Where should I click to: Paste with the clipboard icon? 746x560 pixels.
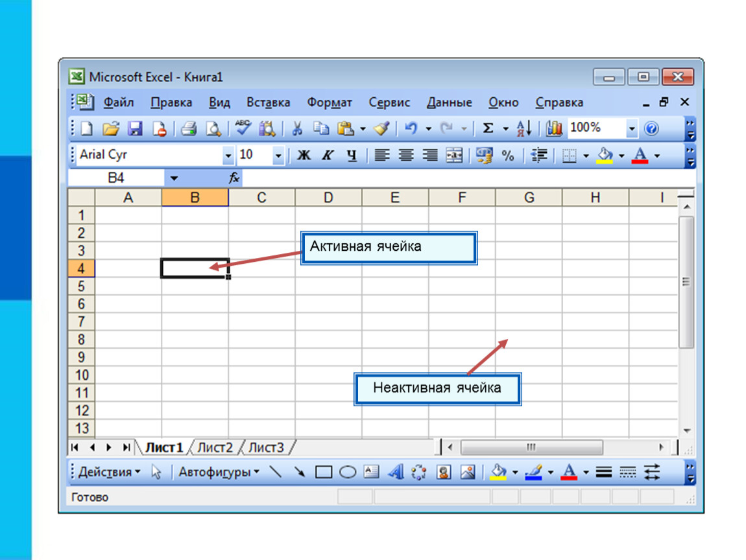345,128
